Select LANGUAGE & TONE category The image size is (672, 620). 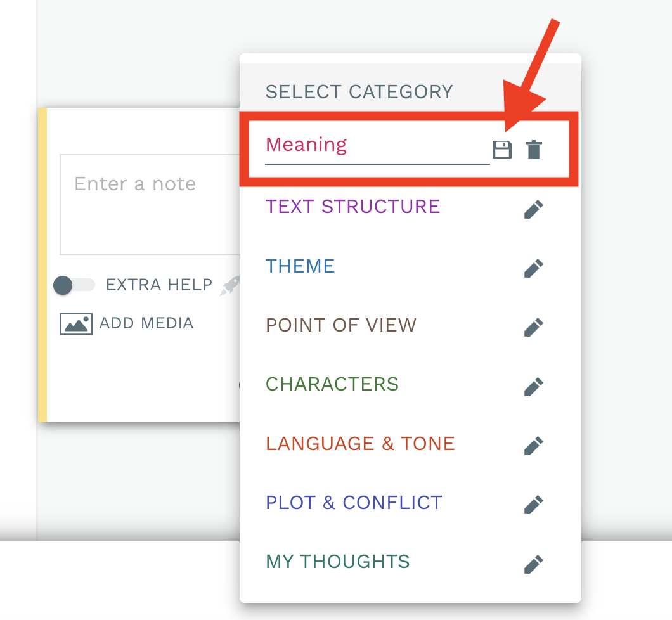[360, 444]
